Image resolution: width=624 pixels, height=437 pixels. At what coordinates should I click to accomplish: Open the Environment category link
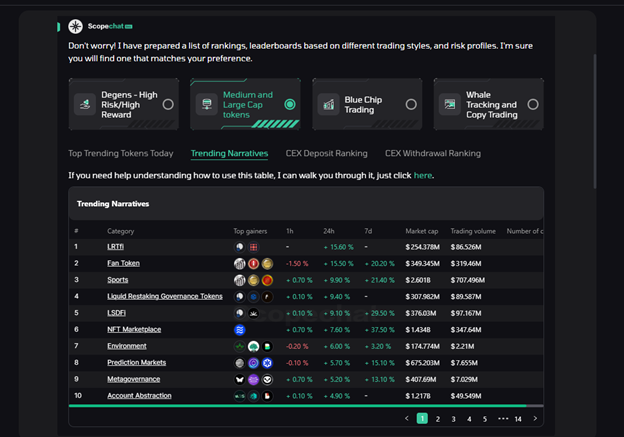(127, 346)
